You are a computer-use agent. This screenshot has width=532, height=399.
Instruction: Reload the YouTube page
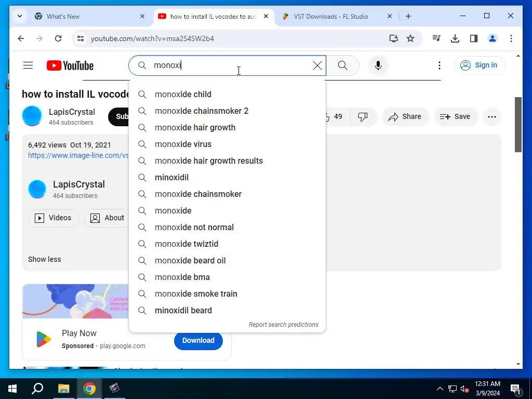coord(58,38)
